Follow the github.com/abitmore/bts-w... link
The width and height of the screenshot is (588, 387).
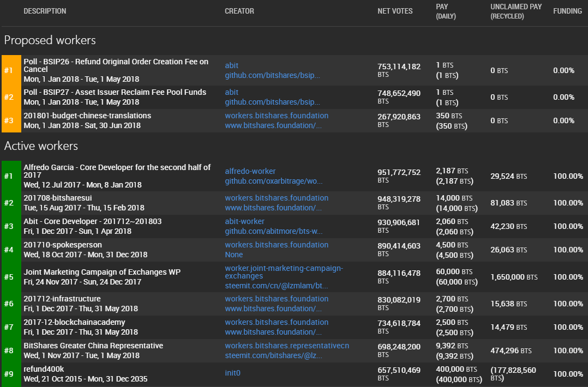point(273,231)
